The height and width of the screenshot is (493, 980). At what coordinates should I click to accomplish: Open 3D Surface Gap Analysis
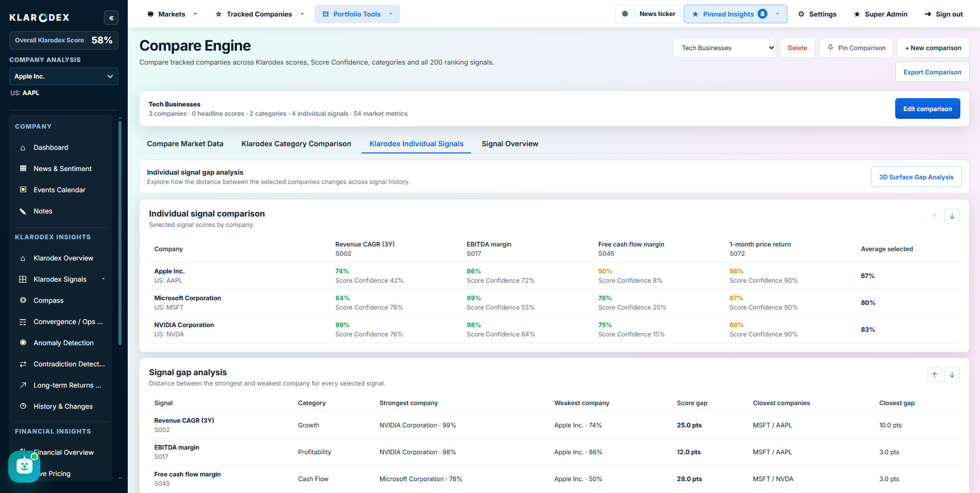click(x=916, y=177)
